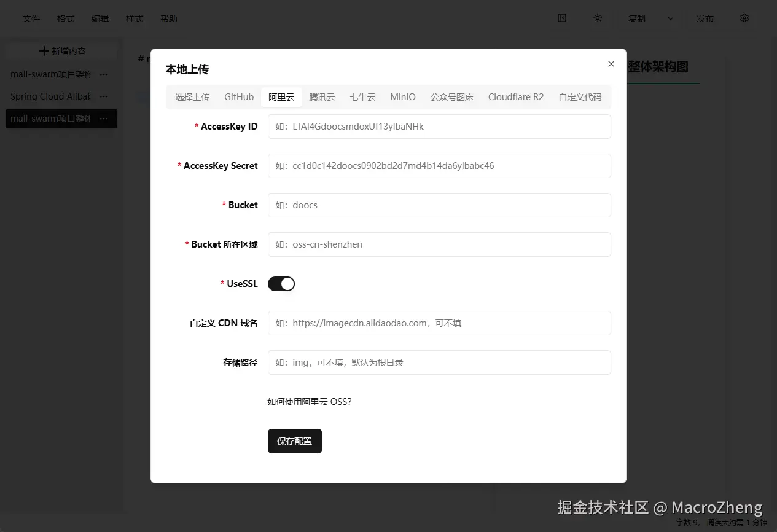Click into the Bucket input field
777x532 pixels.
pyautogui.click(x=439, y=205)
